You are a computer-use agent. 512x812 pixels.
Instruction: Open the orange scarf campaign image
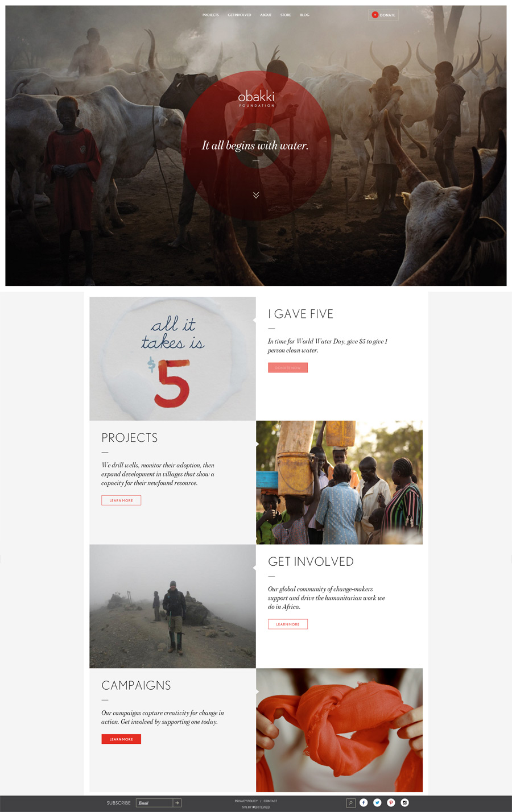[x=339, y=730]
